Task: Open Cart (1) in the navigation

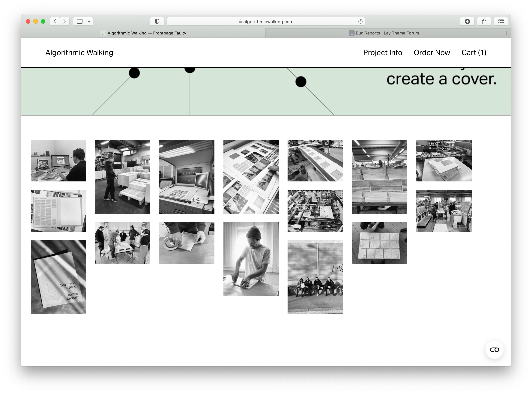Action: pos(474,52)
